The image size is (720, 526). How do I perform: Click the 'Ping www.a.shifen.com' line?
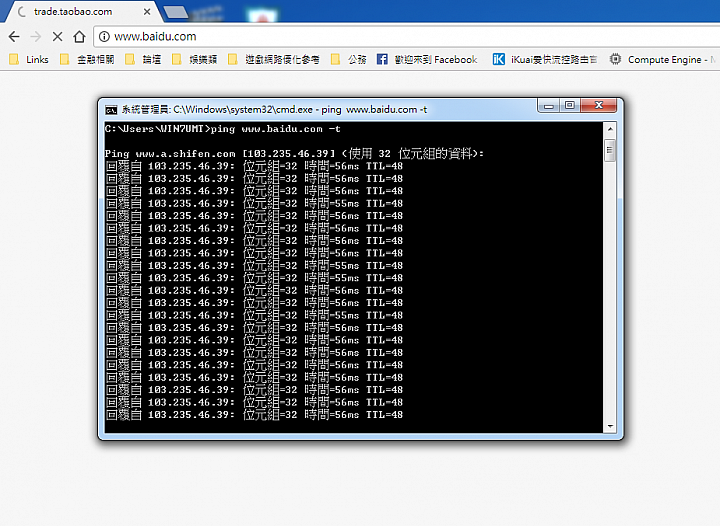294,153
